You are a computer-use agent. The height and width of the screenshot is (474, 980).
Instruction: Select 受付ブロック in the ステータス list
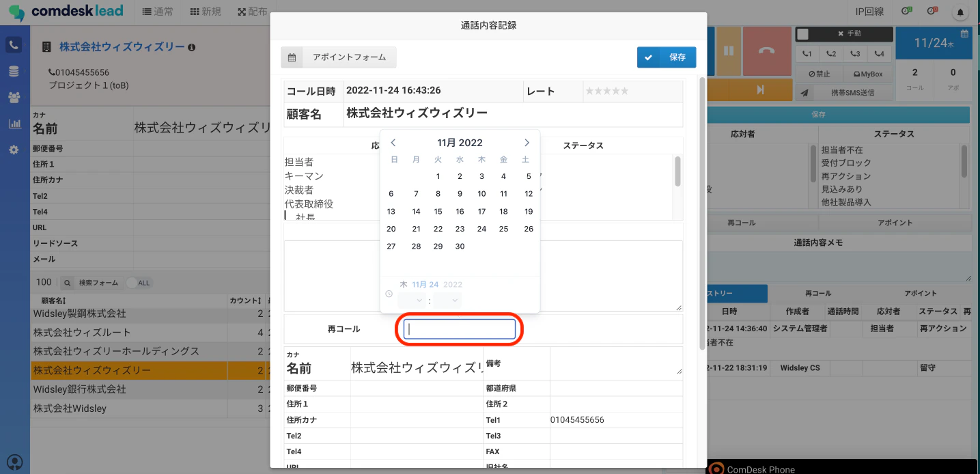pyautogui.click(x=846, y=163)
